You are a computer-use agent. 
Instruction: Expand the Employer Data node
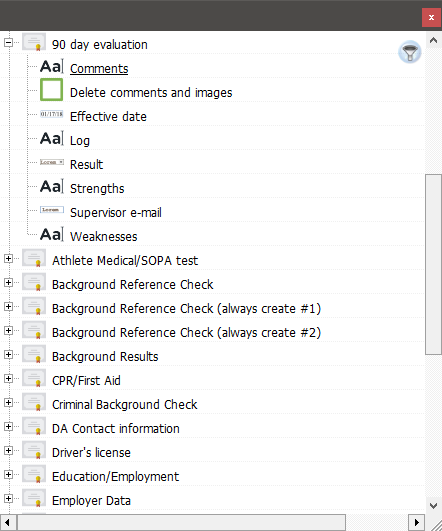[8, 498]
